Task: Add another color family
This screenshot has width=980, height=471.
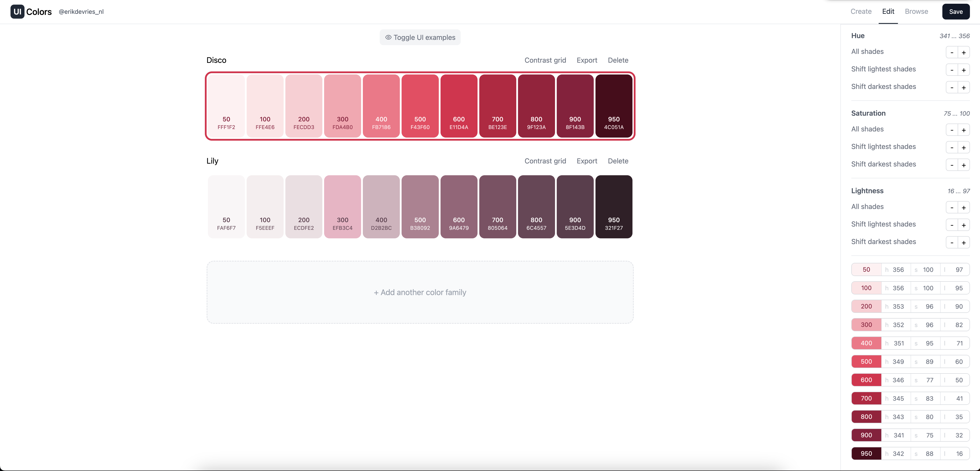Action: (x=420, y=292)
